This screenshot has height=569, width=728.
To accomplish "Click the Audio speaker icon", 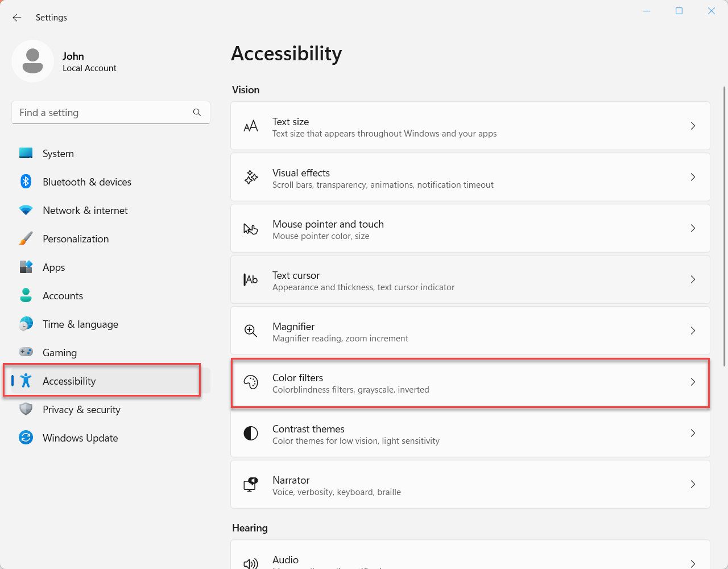I will (x=251, y=563).
